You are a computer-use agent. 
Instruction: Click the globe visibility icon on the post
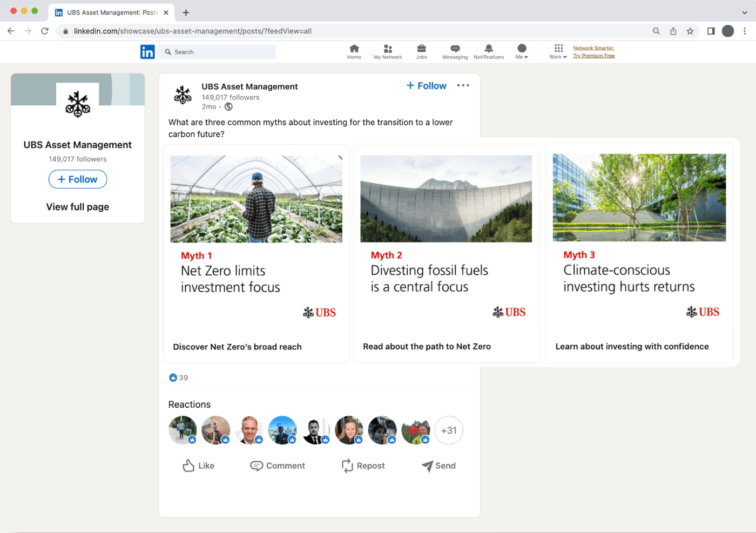click(x=229, y=107)
